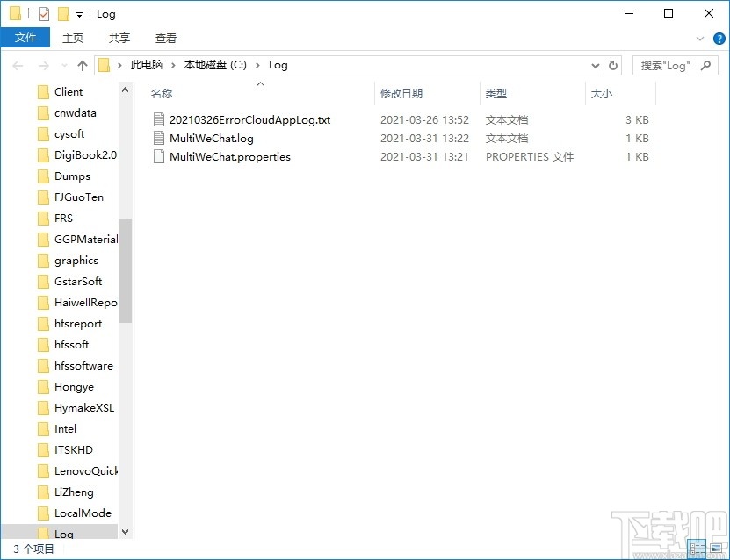Switch to the 共享 ribbon tab
Viewport: 730px width, 560px height.
(119, 38)
